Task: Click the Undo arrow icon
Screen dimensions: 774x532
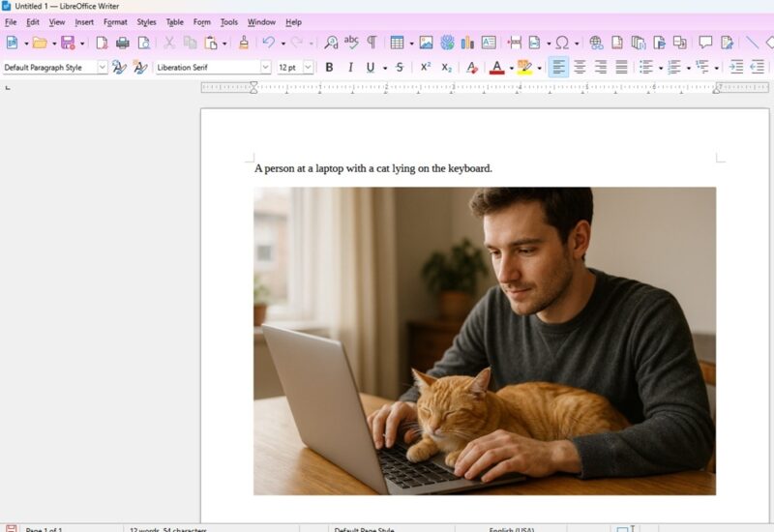Action: (x=269, y=43)
